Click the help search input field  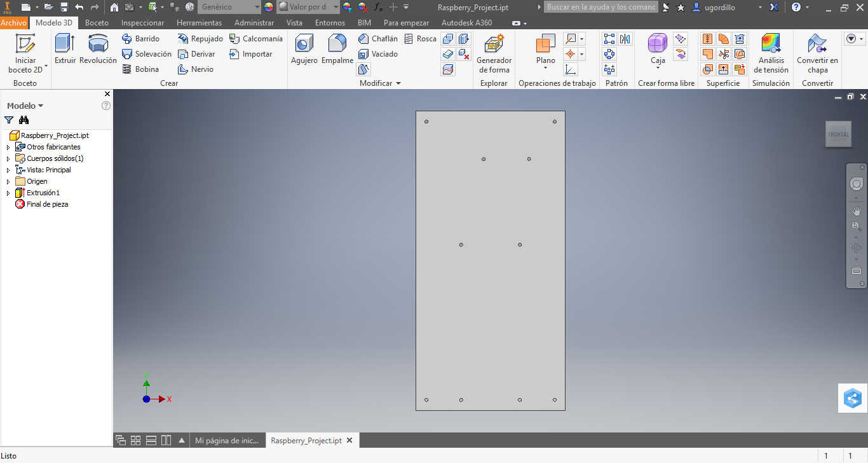[x=601, y=7]
